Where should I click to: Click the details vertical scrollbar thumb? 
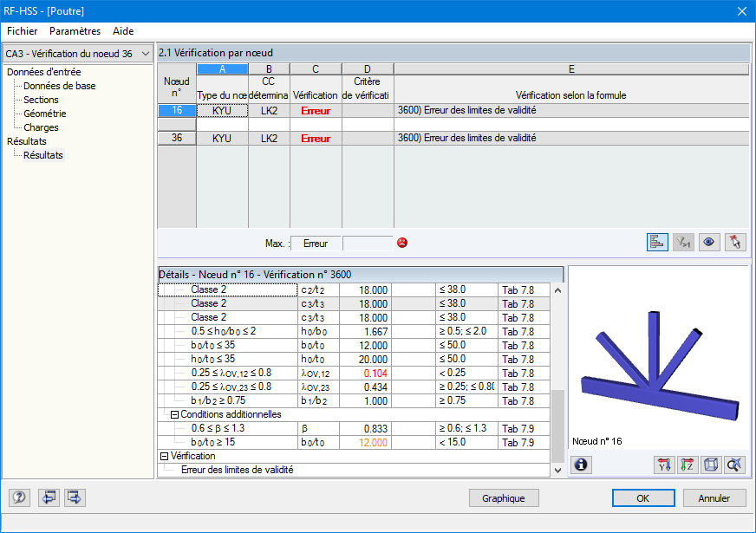(x=557, y=426)
